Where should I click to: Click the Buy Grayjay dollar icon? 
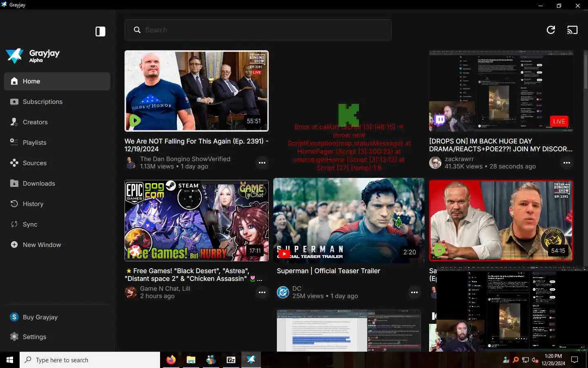(14, 317)
